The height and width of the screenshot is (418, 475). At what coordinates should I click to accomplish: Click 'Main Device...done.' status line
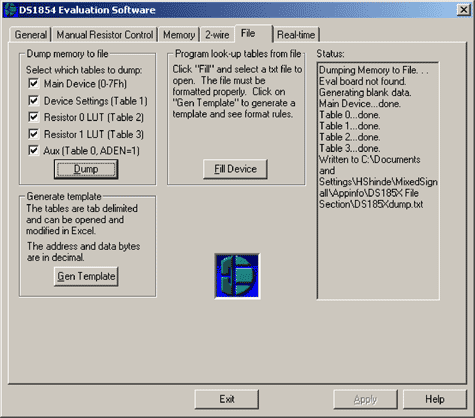pos(360,104)
